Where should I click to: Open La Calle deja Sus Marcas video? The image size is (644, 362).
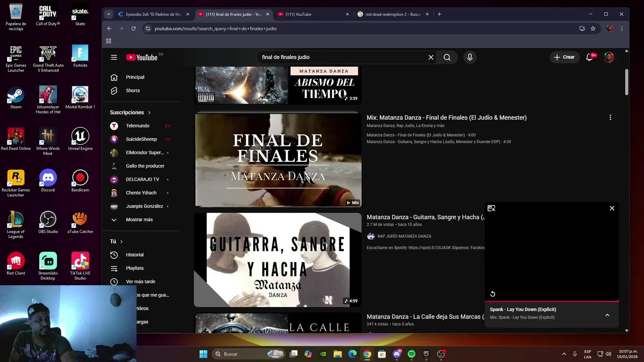pos(425,317)
